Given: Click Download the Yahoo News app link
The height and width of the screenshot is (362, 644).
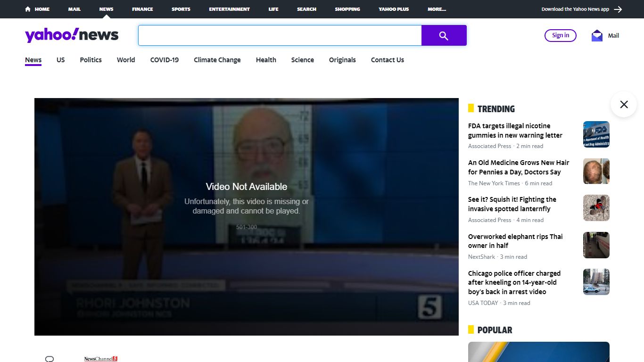Looking at the screenshot, I should [575, 9].
